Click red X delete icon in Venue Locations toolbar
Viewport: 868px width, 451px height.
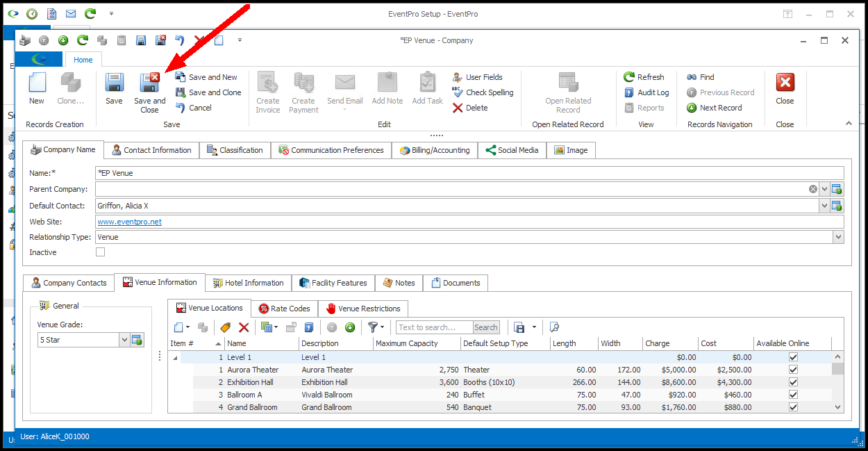(244, 327)
